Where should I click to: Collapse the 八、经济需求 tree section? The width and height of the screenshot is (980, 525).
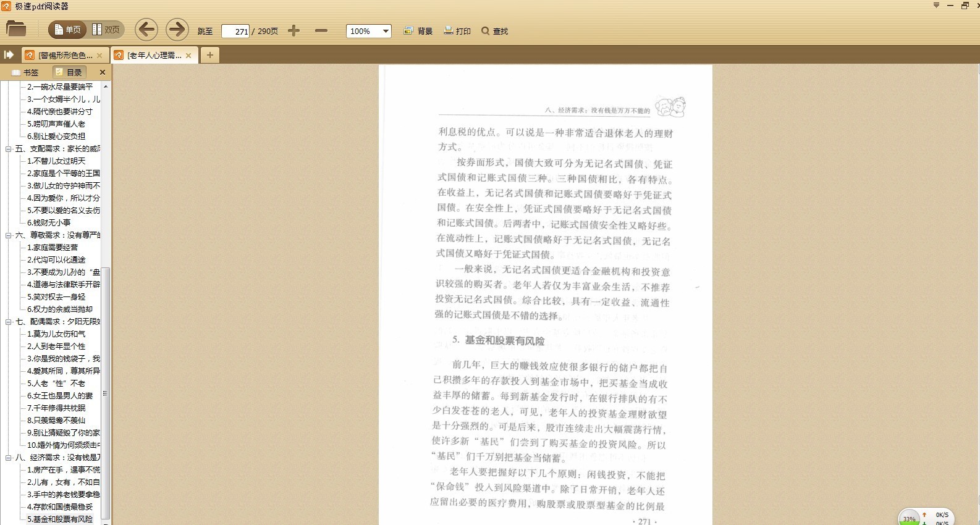click(x=9, y=458)
